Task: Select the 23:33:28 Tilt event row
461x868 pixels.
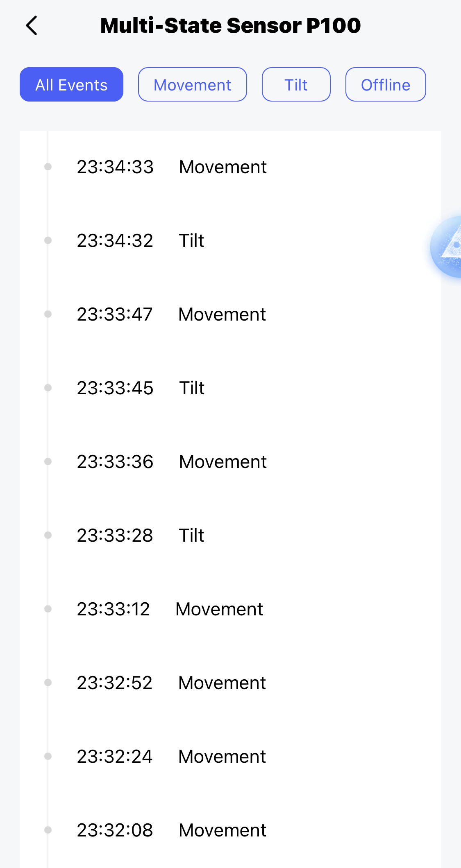Action: pyautogui.click(x=141, y=536)
